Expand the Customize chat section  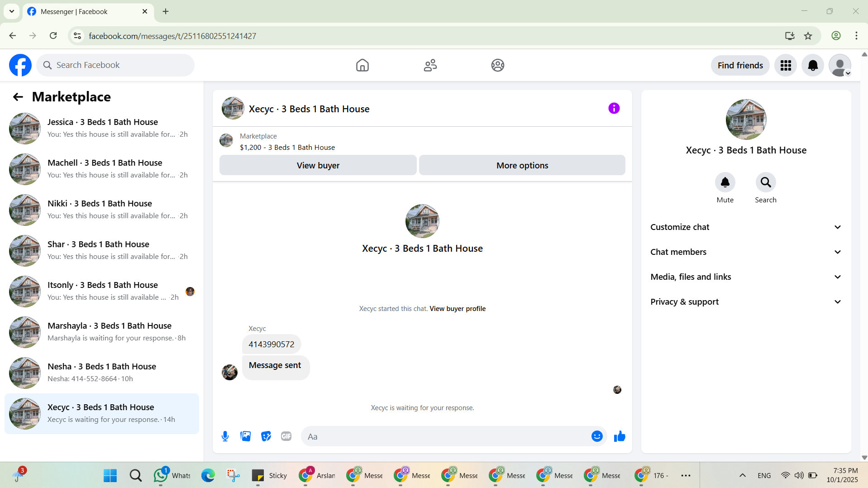(x=746, y=227)
